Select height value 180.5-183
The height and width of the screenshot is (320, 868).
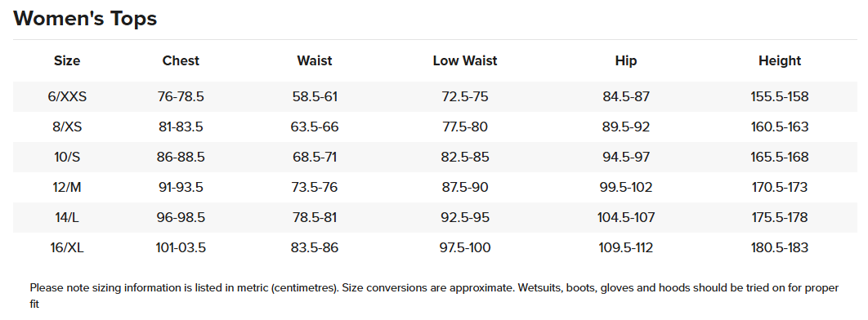point(780,247)
